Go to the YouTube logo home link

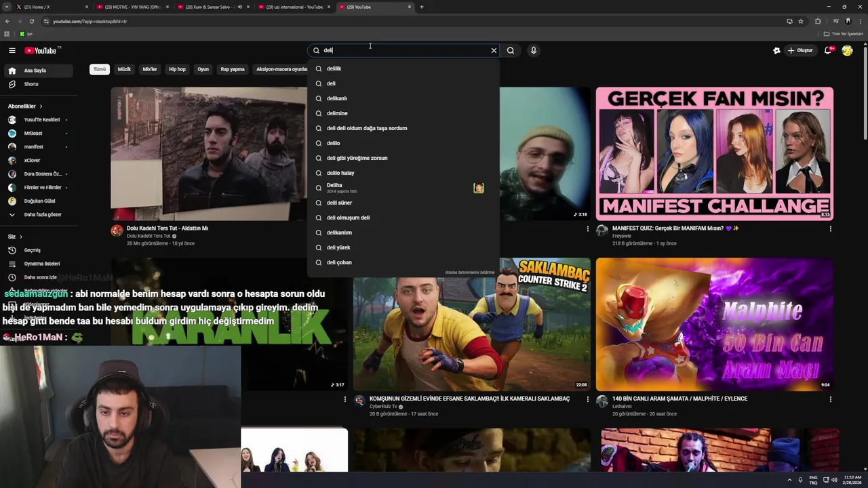[42, 50]
